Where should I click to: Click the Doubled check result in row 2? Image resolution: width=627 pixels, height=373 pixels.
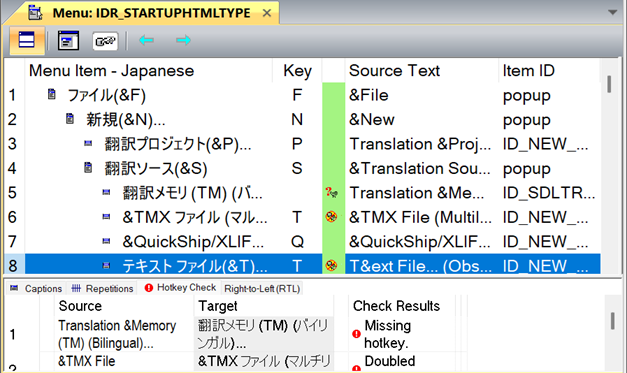[389, 361]
